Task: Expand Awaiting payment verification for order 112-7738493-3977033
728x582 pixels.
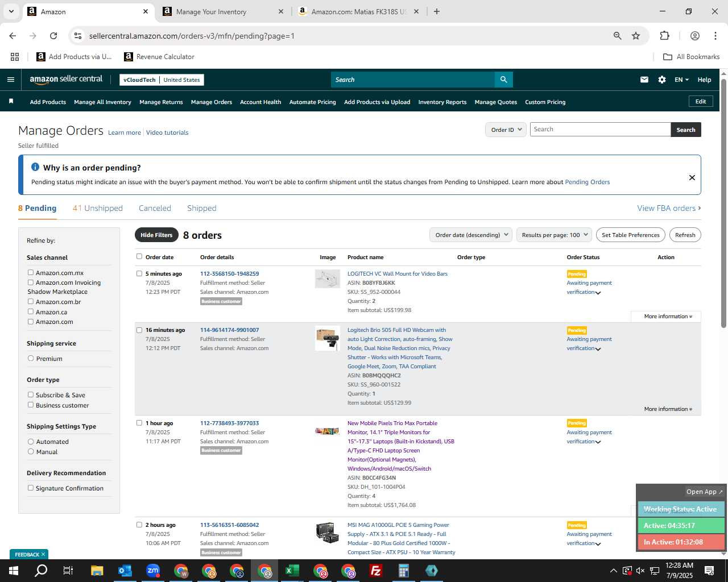Action: click(589, 437)
